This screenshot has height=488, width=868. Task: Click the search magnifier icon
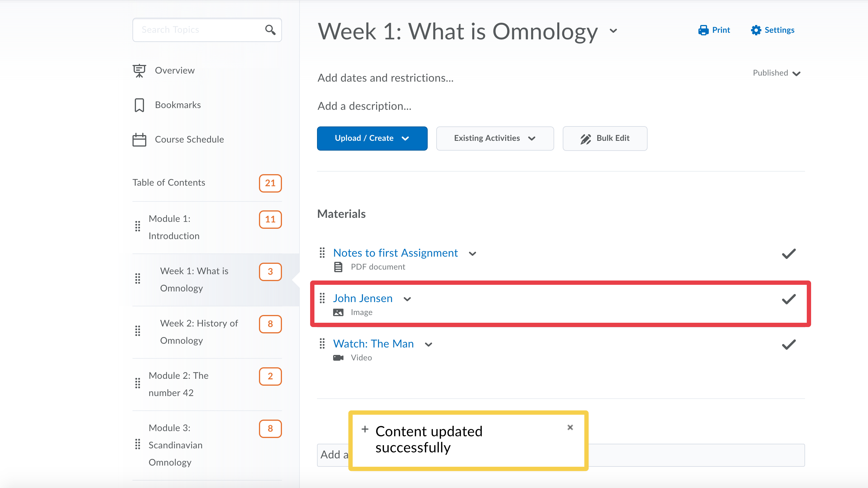(x=270, y=30)
